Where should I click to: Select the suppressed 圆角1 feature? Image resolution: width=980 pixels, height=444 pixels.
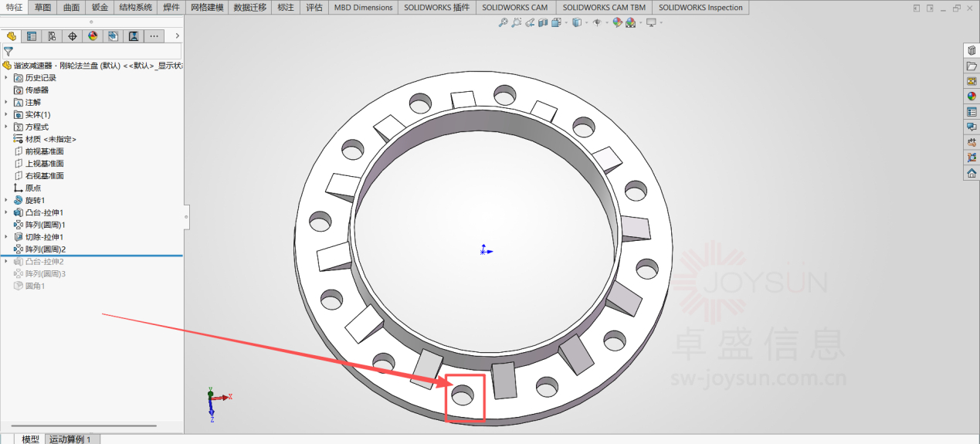pos(35,286)
